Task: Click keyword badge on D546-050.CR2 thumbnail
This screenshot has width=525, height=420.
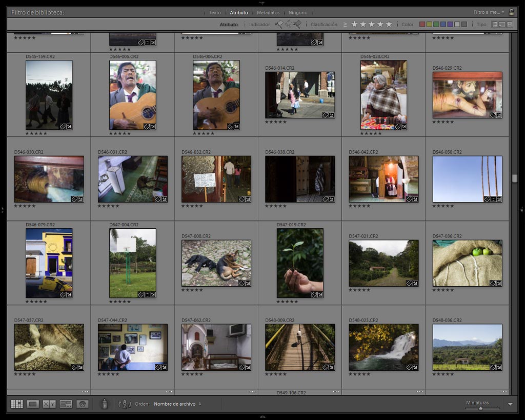Action: pyautogui.click(x=487, y=199)
